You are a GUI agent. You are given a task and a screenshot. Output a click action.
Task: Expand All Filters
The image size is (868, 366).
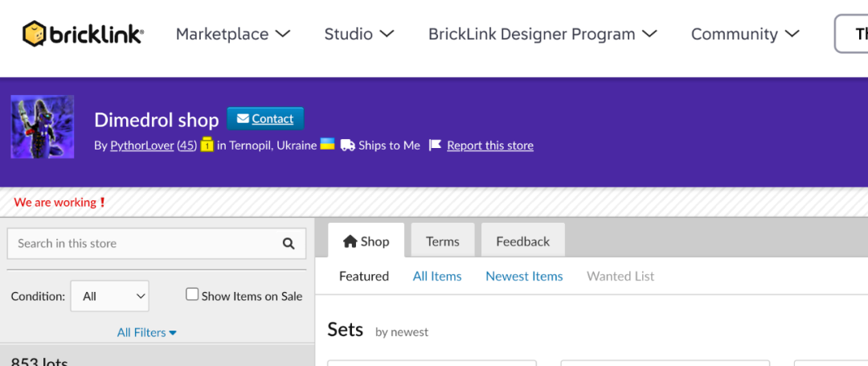click(147, 333)
